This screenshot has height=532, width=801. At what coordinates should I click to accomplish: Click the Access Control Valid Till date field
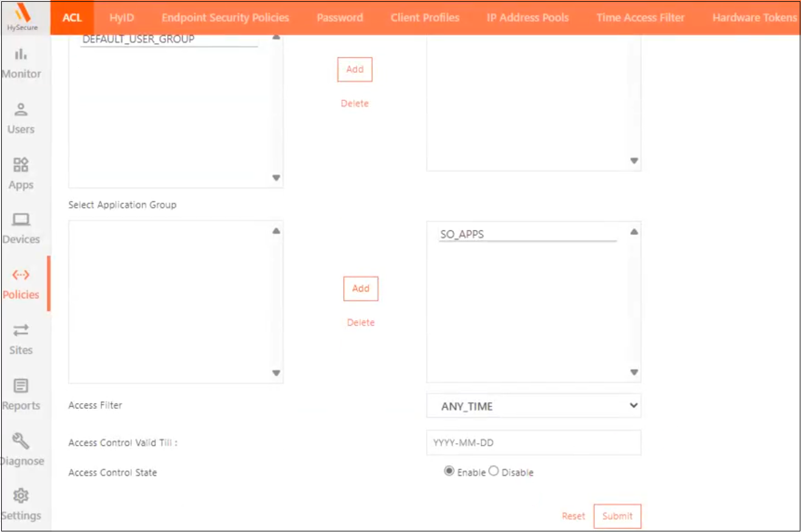tap(534, 443)
